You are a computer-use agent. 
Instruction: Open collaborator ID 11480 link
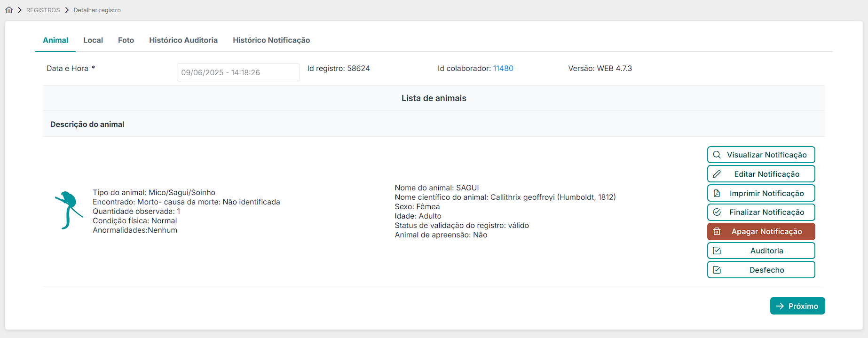(x=503, y=69)
